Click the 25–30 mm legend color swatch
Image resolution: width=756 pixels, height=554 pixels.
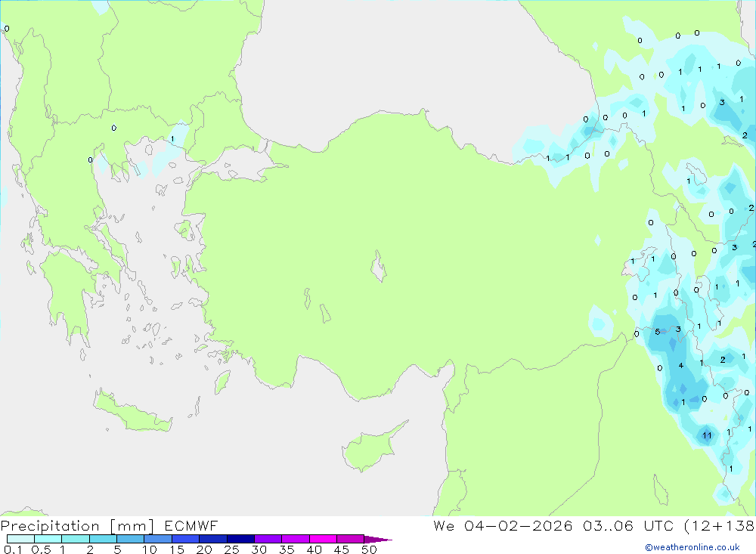pos(240,539)
